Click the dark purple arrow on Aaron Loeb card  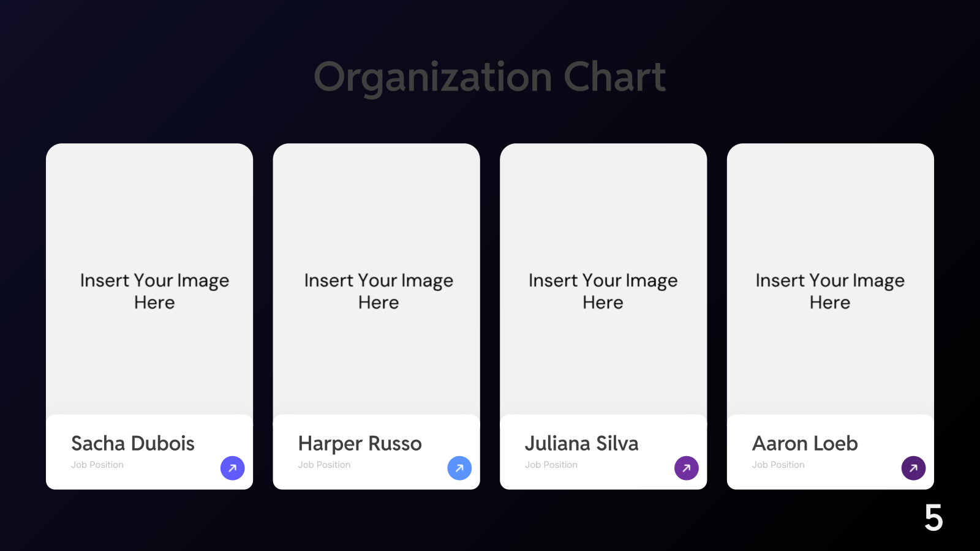coord(913,468)
